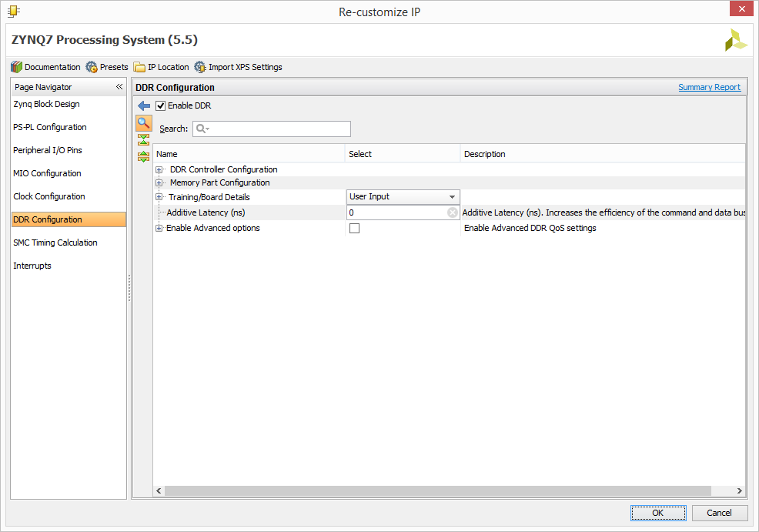Click the Additive Latency (ns) row label
The width and height of the screenshot is (759, 532).
pyautogui.click(x=206, y=212)
